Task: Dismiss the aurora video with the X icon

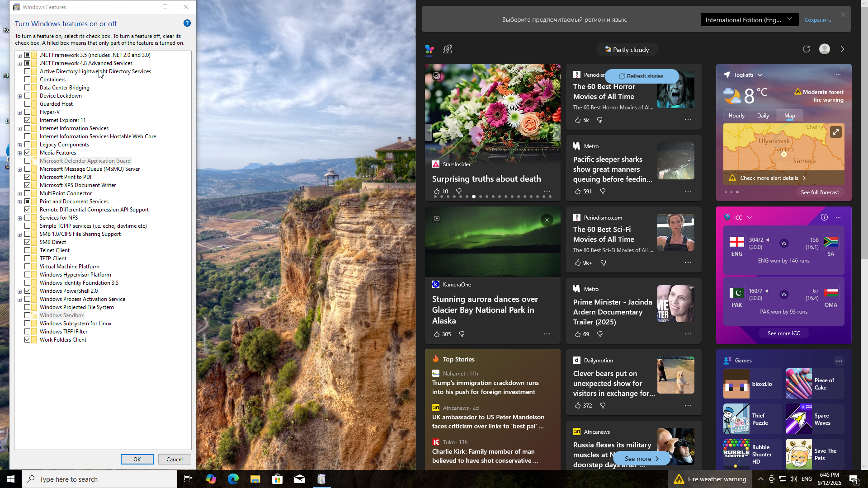Action: coord(547,220)
